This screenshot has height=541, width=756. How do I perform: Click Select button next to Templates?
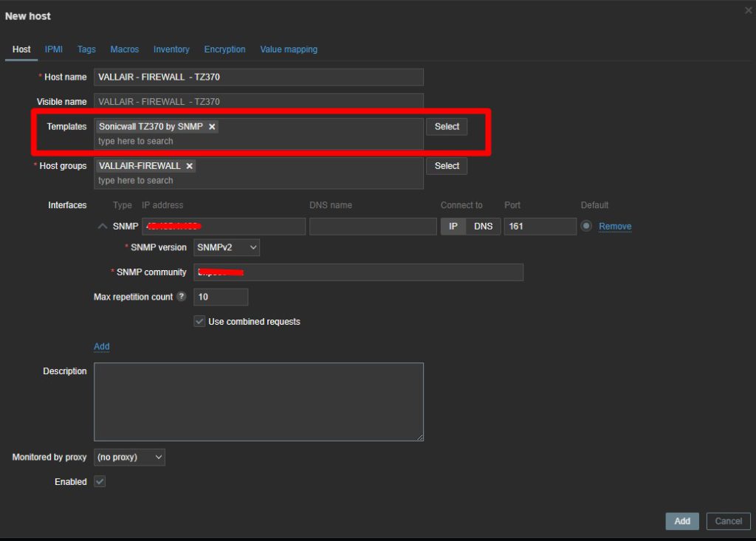pos(447,127)
